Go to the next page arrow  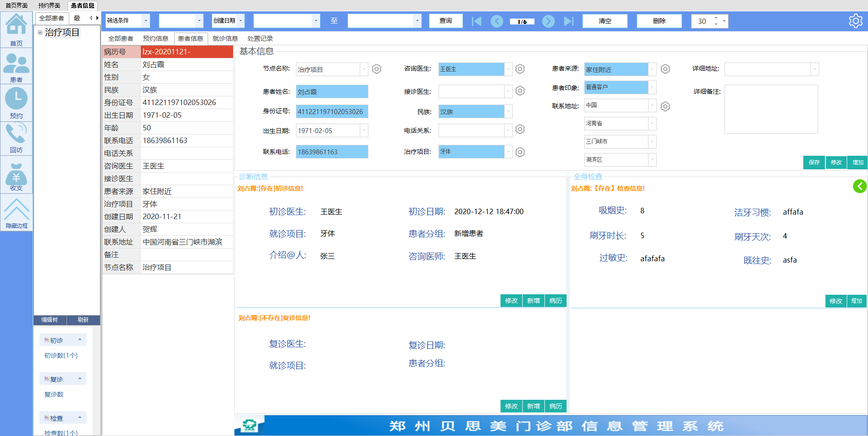tap(548, 21)
